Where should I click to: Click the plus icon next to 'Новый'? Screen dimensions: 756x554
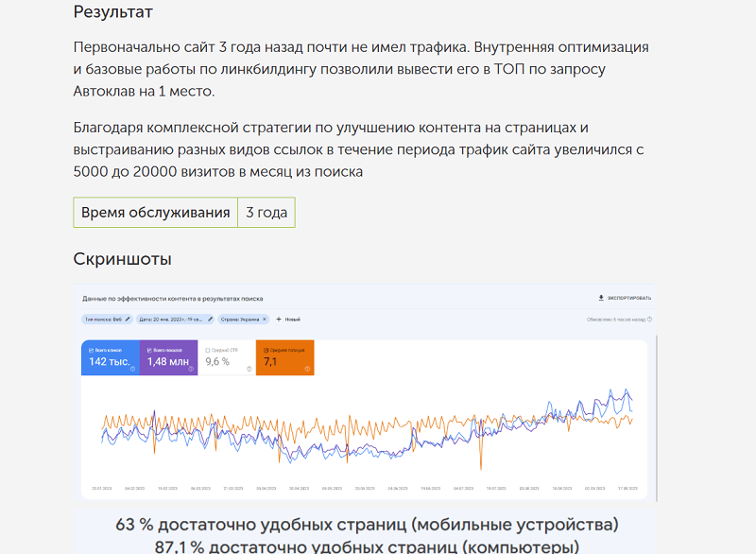(279, 320)
